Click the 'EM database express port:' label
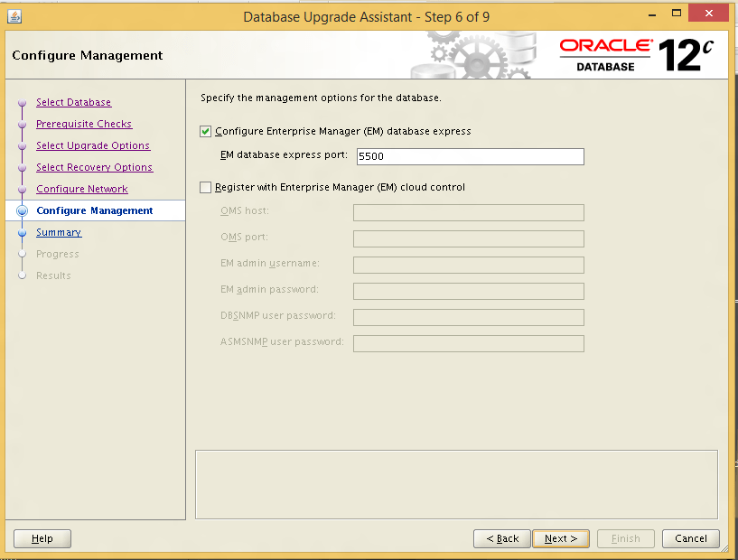This screenshot has height=560, width=738. pos(284,154)
